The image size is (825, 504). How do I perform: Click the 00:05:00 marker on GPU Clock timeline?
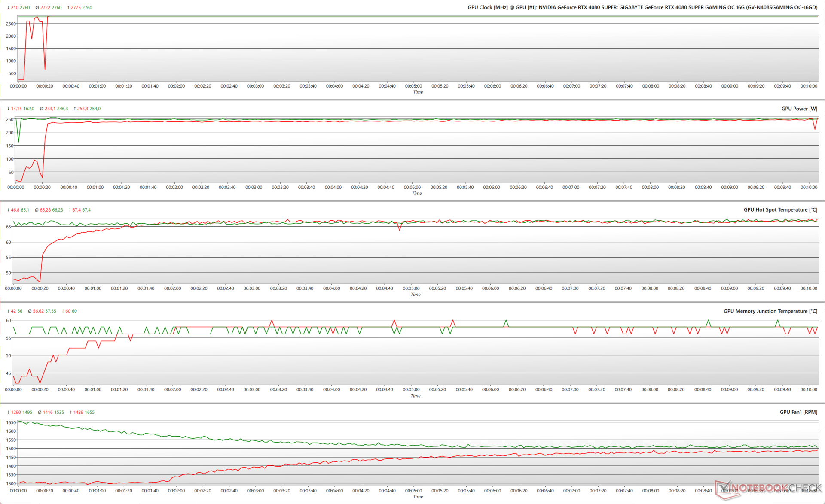[413, 86]
